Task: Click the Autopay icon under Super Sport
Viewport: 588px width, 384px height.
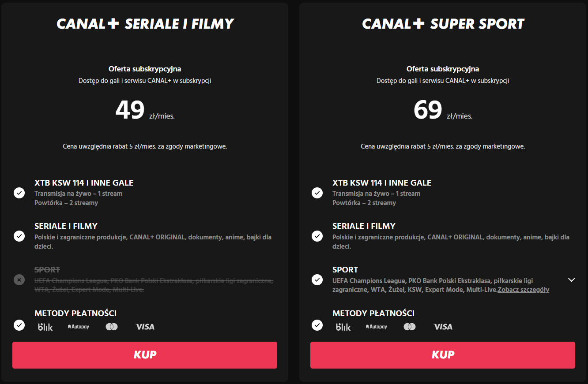Action: coord(376,326)
